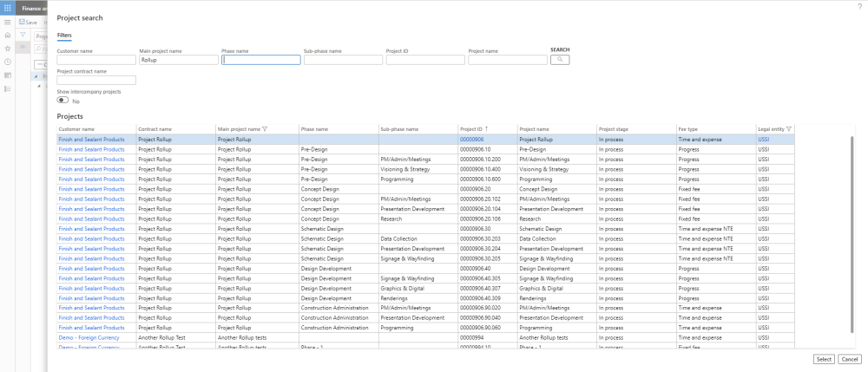868x372 pixels.
Task: Sort by Project ID column header
Action: click(473, 129)
